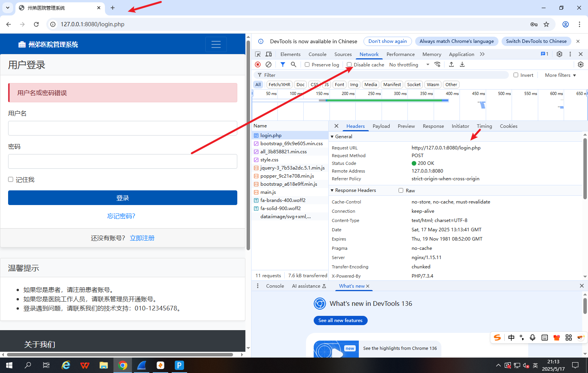The image size is (588, 373).
Task: Click the taskbar search magnifier
Action: click(x=28, y=365)
